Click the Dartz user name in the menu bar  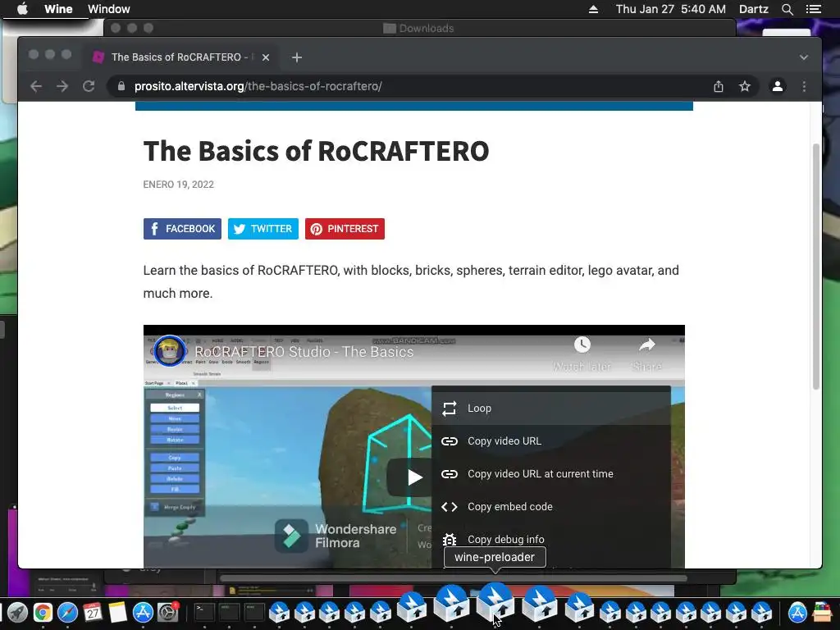pyautogui.click(x=754, y=9)
